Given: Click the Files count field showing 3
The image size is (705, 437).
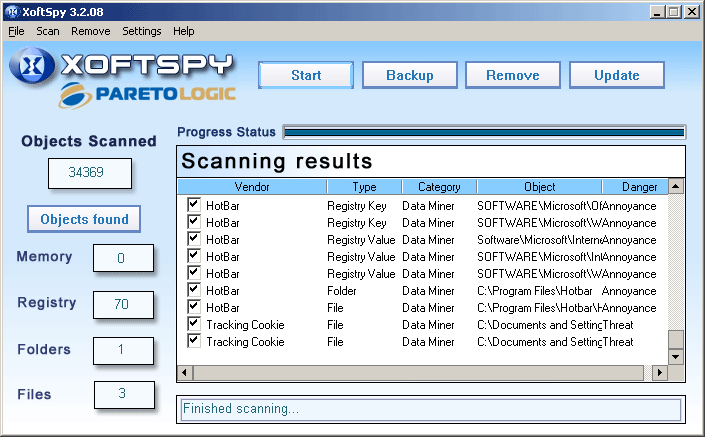Looking at the screenshot, I should [124, 394].
